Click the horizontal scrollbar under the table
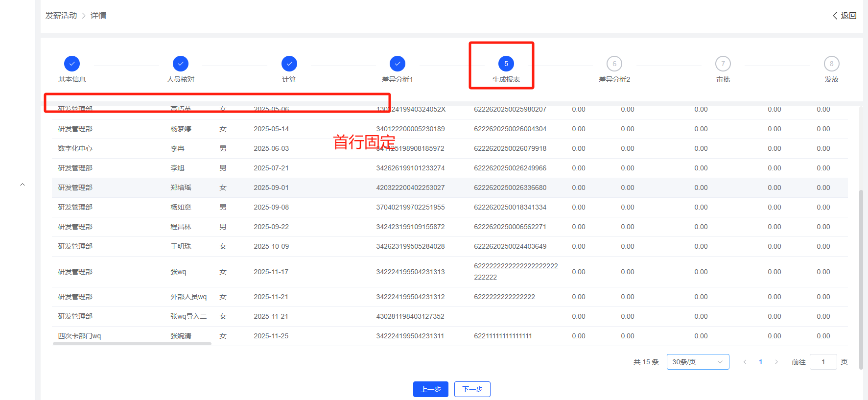This screenshot has height=400, width=868. pyautogui.click(x=132, y=344)
